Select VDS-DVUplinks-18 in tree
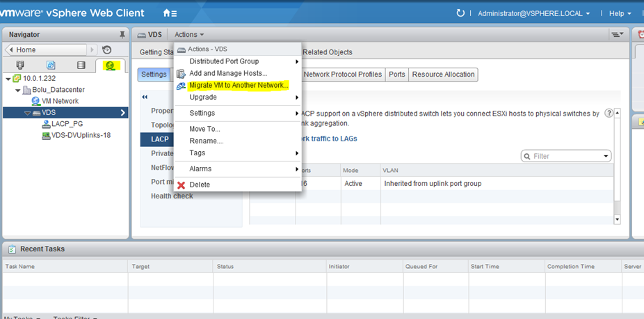Screen dimensions: 644x319 pyautogui.click(x=81, y=135)
